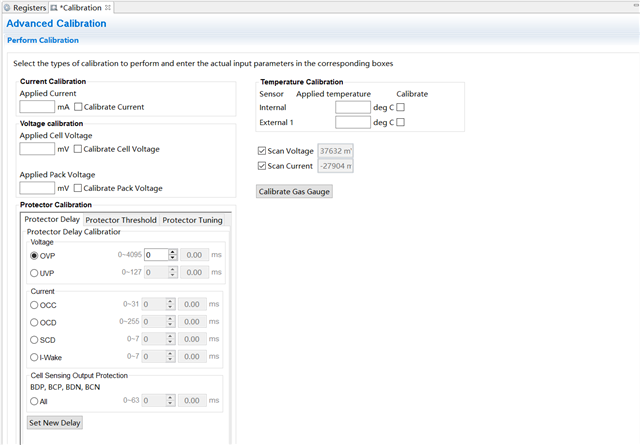
Task: Click the OCC delay spinner stepper
Action: pyautogui.click(x=171, y=304)
